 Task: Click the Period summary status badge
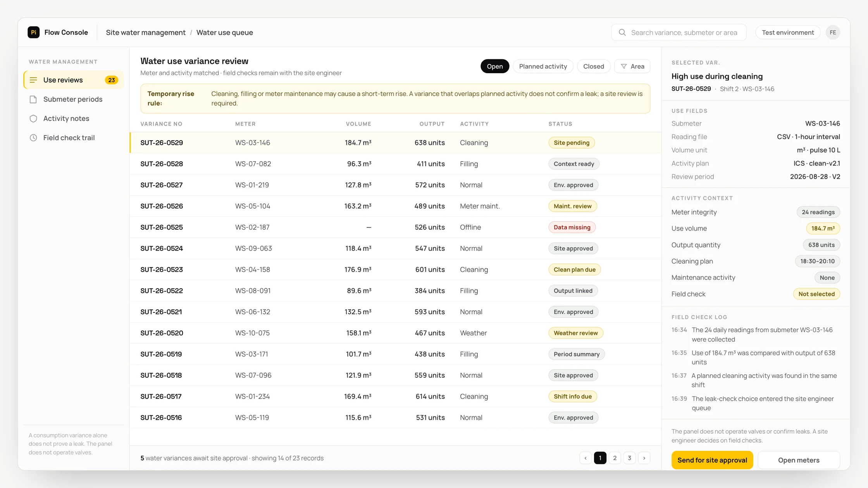click(577, 354)
